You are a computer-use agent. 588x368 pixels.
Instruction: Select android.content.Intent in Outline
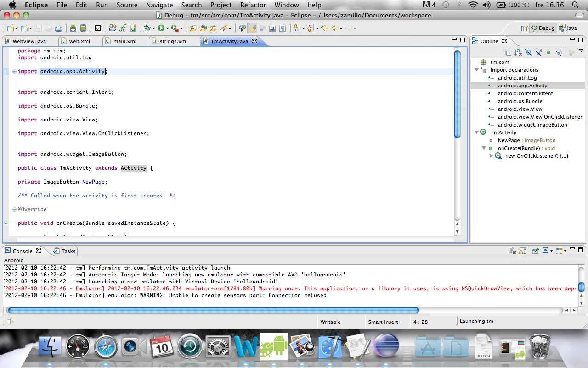click(525, 93)
